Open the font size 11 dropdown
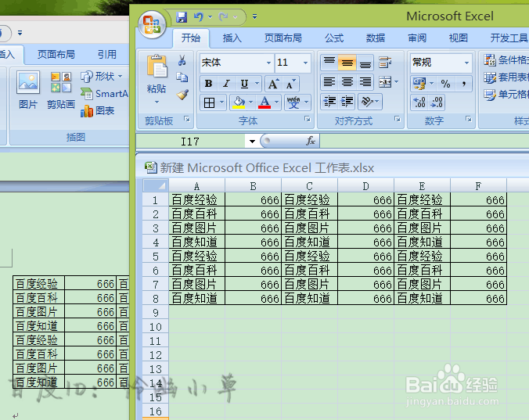 [x=305, y=63]
